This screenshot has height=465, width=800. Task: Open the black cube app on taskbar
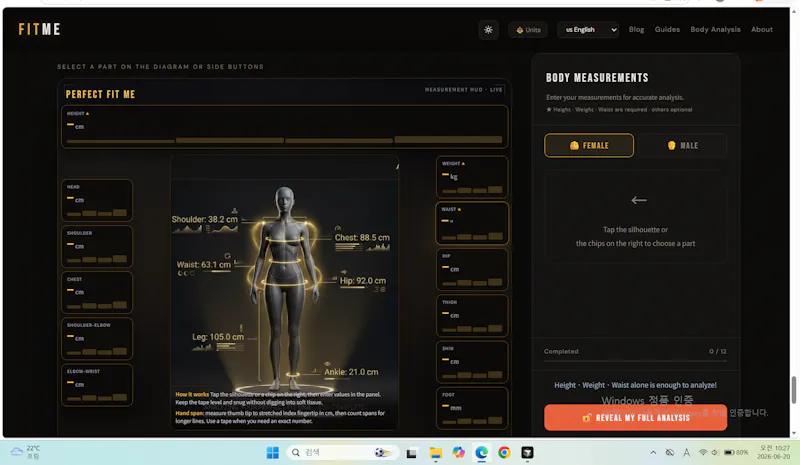click(527, 452)
